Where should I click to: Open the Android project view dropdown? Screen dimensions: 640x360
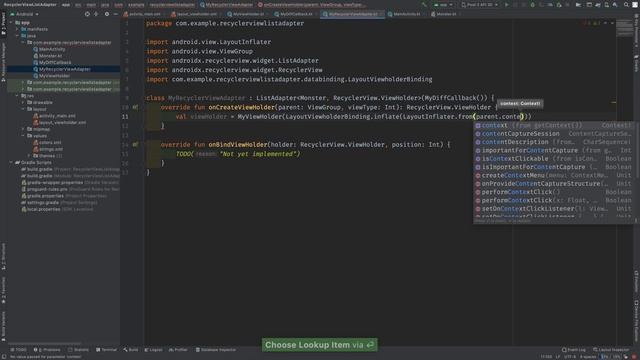tap(24, 14)
